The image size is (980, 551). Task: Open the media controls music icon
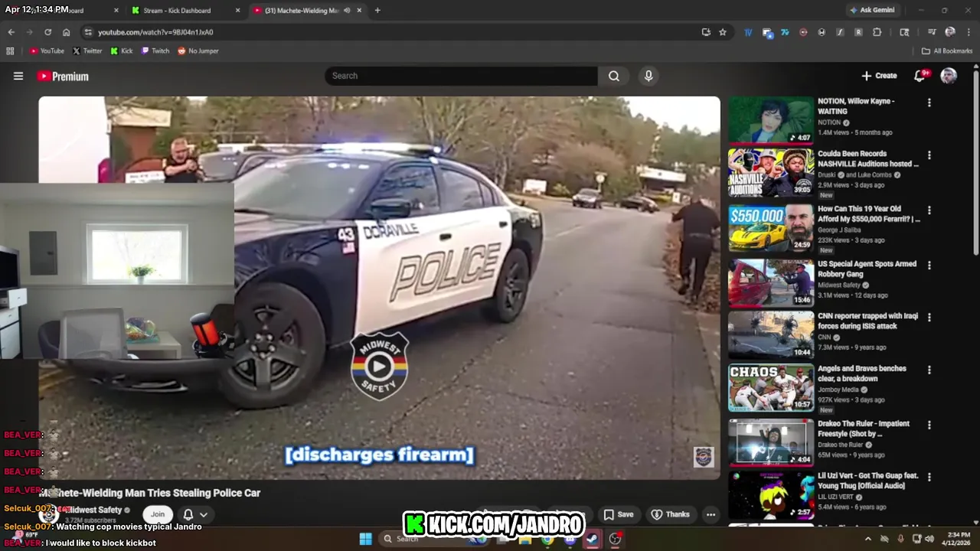coord(932,32)
